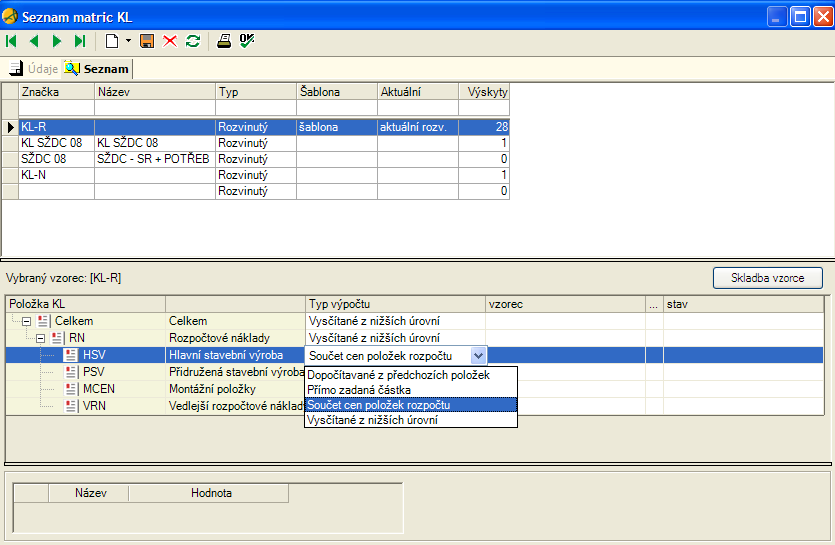Click the Hodnota column header
835x545 pixels.
click(x=208, y=493)
